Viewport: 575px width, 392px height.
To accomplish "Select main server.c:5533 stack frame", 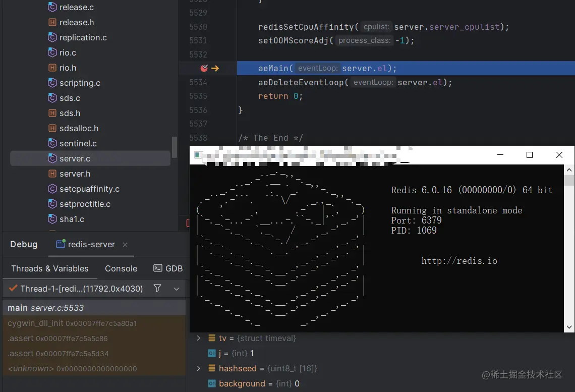I will (x=94, y=308).
